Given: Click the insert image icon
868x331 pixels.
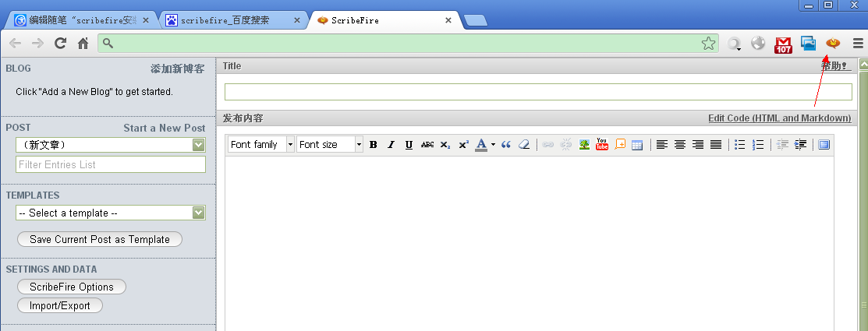Looking at the screenshot, I should [584, 145].
